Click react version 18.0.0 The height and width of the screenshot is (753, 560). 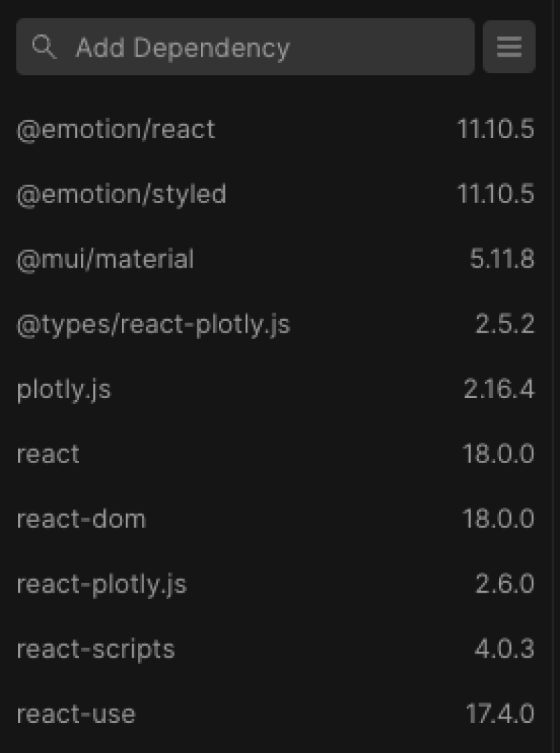tap(498, 455)
